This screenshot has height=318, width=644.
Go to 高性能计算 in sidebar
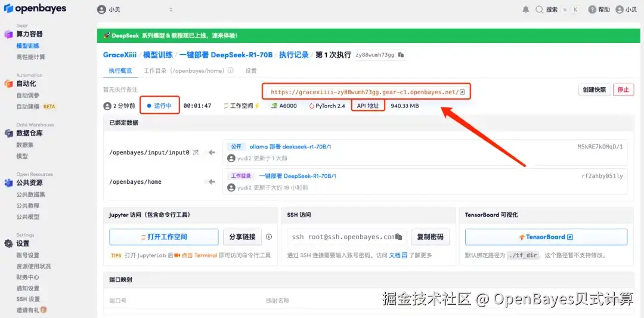[x=31, y=57]
